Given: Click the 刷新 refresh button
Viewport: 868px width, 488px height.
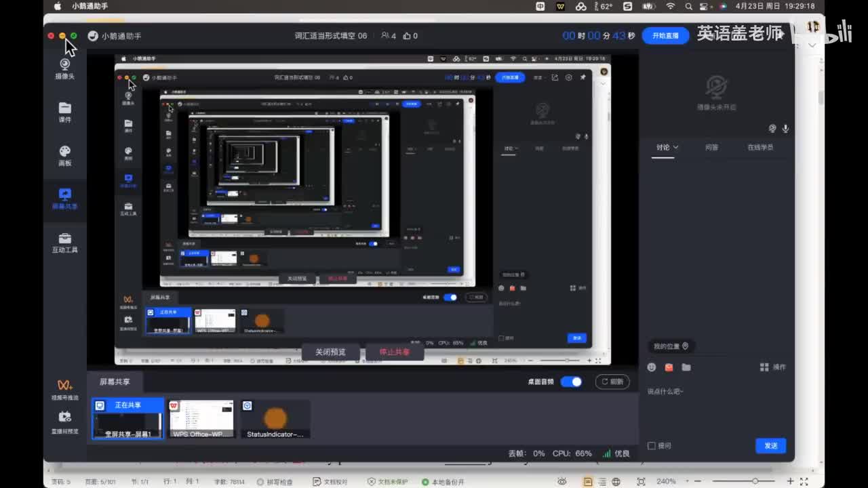Looking at the screenshot, I should pos(612,382).
